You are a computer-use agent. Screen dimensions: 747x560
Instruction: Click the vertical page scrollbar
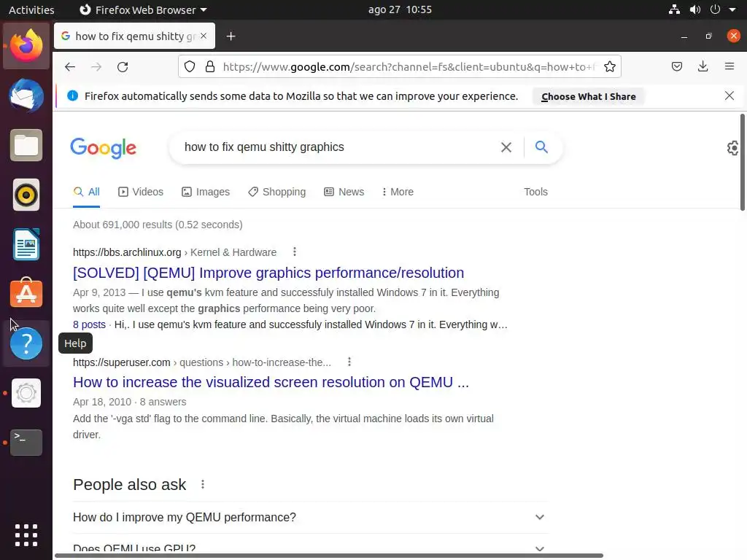pos(743,162)
